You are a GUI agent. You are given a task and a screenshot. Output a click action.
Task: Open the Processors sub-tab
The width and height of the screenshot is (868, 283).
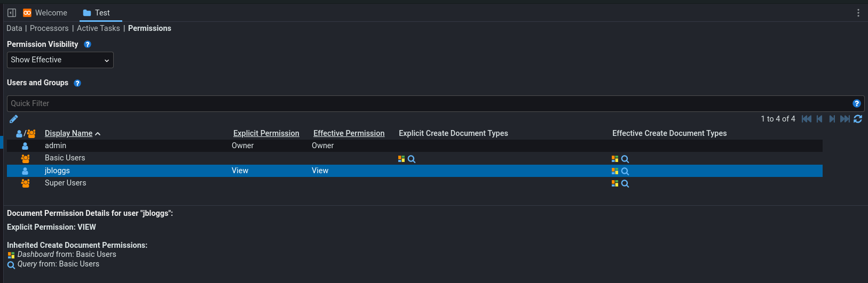pyautogui.click(x=49, y=28)
